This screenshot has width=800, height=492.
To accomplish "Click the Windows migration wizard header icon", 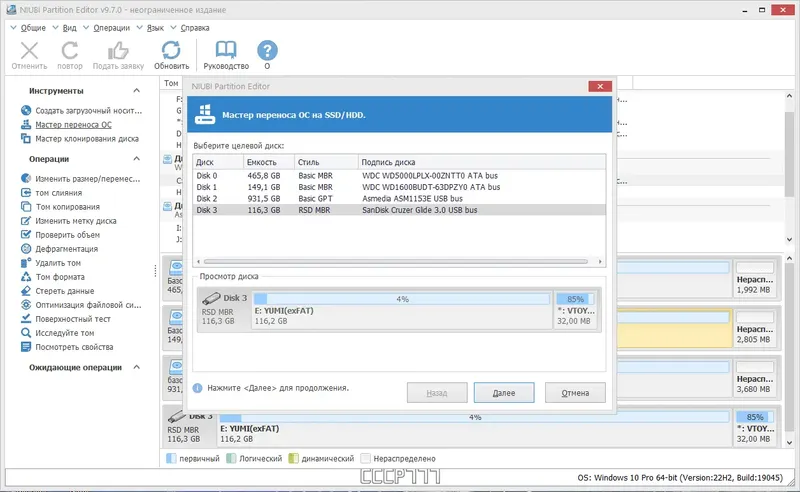I will click(x=205, y=114).
